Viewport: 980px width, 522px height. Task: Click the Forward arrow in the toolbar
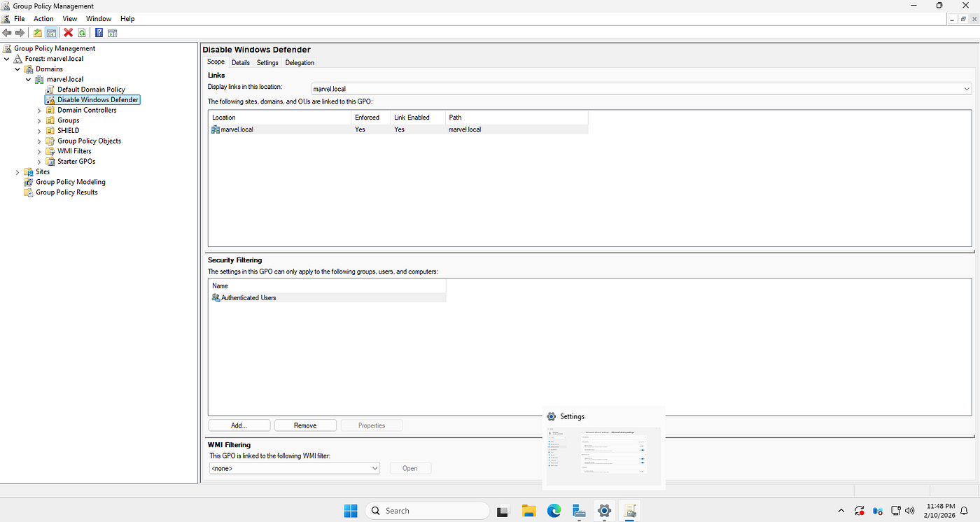pos(20,33)
